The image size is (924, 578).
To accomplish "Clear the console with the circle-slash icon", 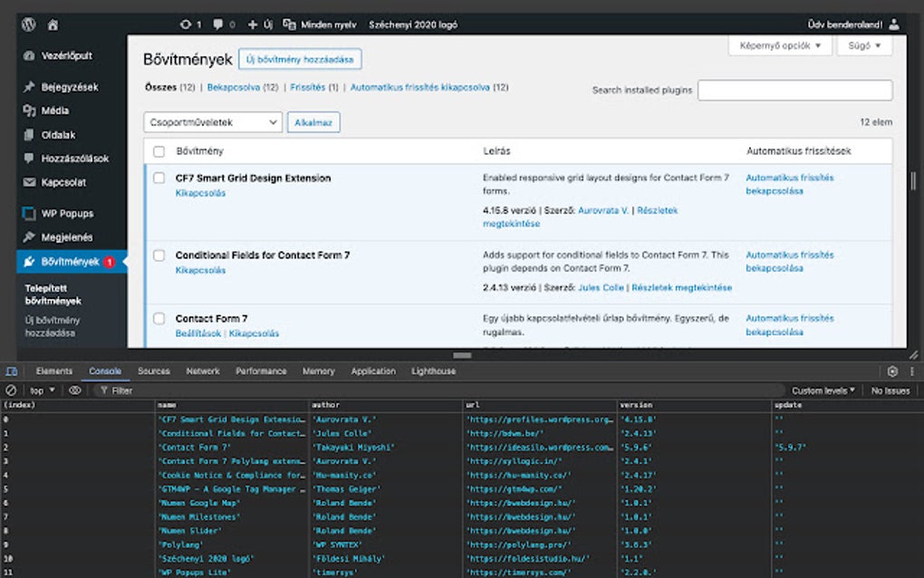I will 9,390.
